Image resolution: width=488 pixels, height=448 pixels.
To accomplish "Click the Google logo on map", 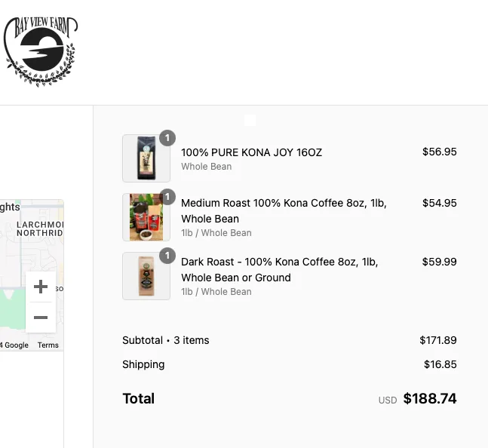I will tap(16, 345).
